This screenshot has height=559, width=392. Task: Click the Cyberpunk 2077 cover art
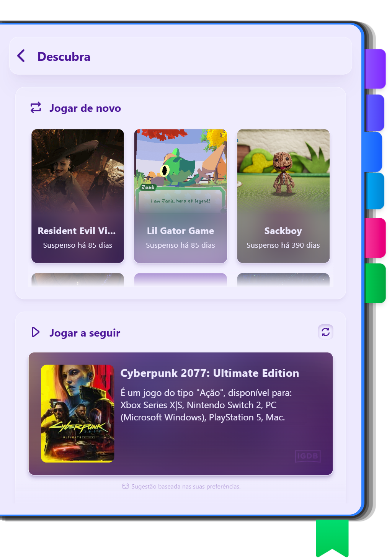[x=78, y=414]
